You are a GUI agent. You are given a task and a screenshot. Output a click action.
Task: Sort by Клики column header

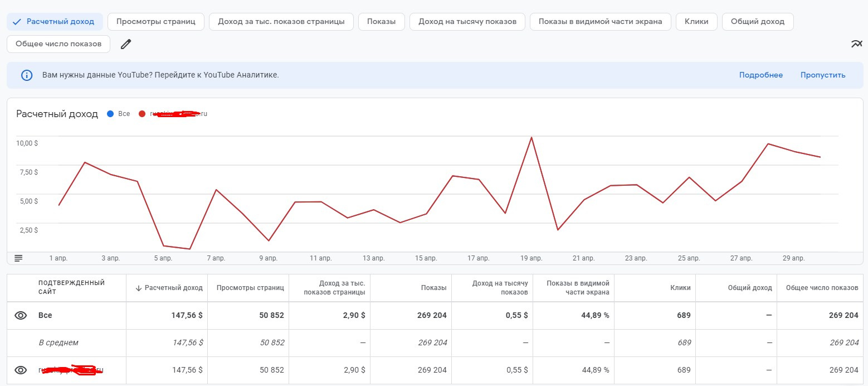tap(681, 288)
